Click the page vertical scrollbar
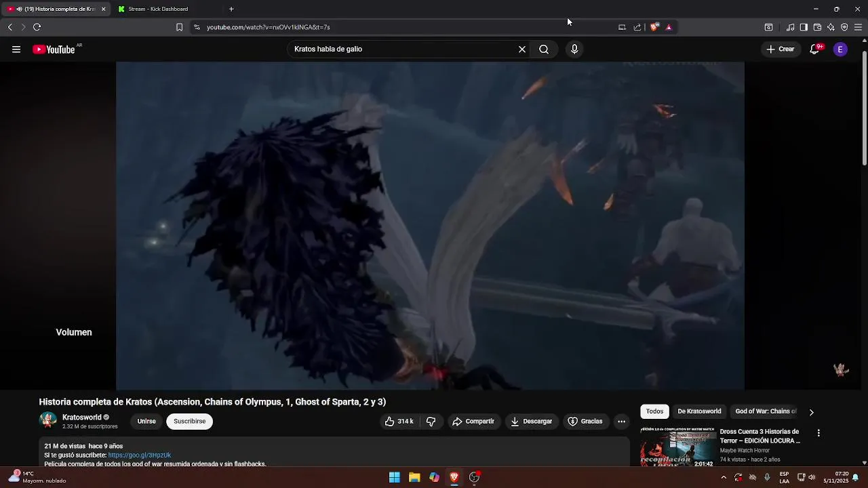868x488 pixels. tap(864, 108)
